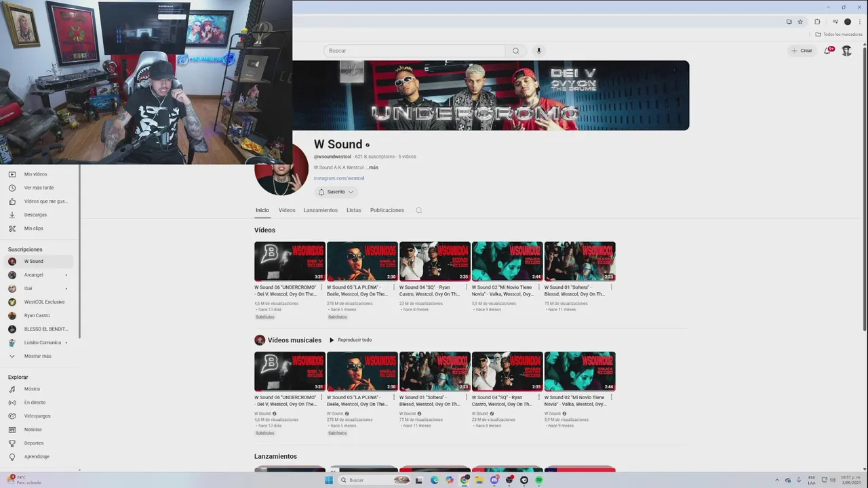Click the YouTube Buscar search field
The height and width of the screenshot is (488, 868).
click(x=414, y=51)
